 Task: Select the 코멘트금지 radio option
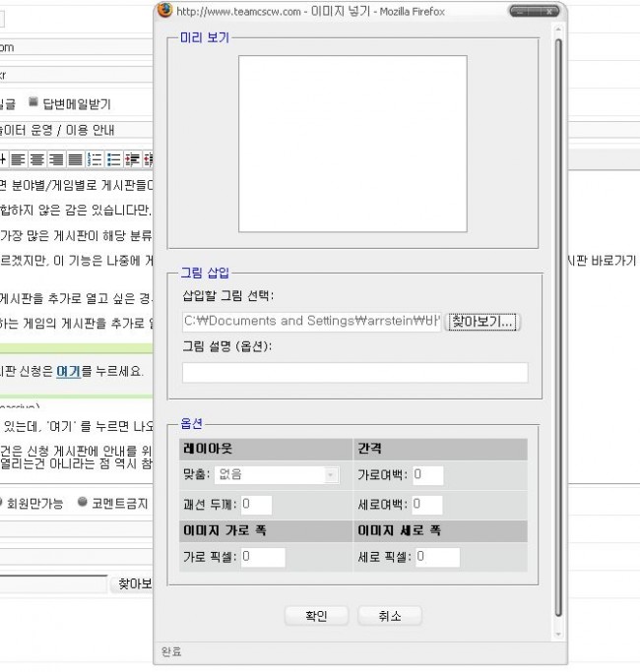coord(82,502)
